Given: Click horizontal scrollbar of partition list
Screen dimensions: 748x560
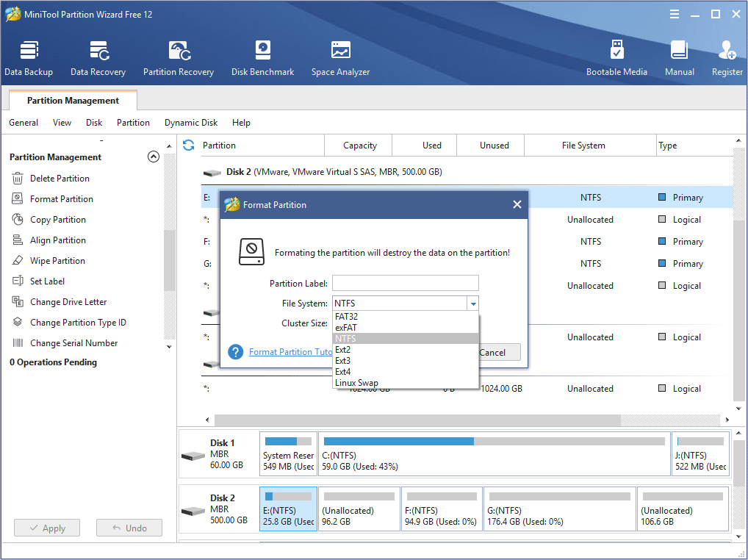Looking at the screenshot, I should tap(417, 420).
